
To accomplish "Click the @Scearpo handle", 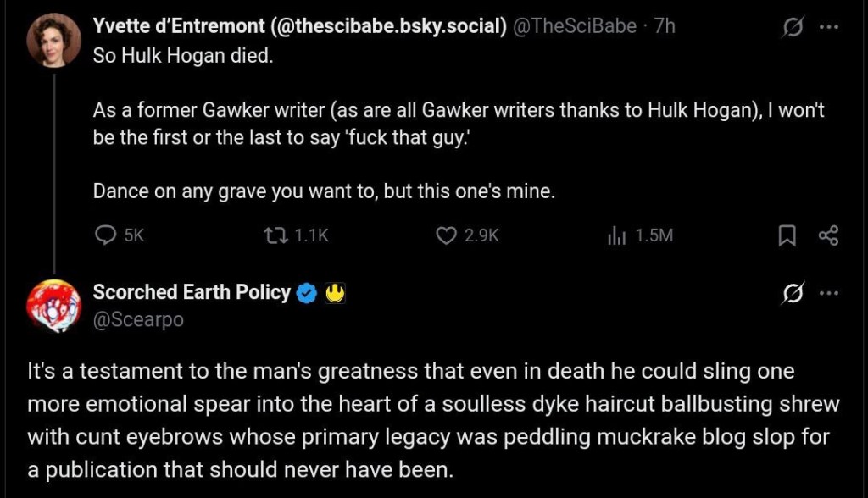I will [138, 319].
